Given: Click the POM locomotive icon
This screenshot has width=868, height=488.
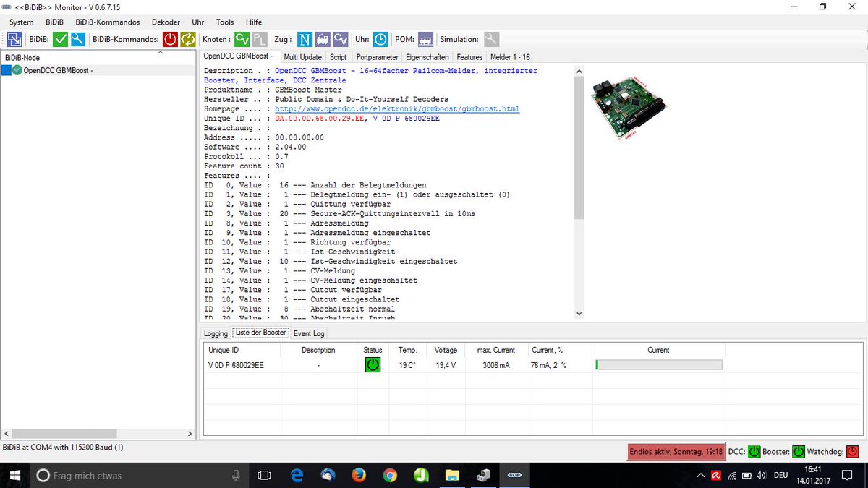Looking at the screenshot, I should [425, 40].
